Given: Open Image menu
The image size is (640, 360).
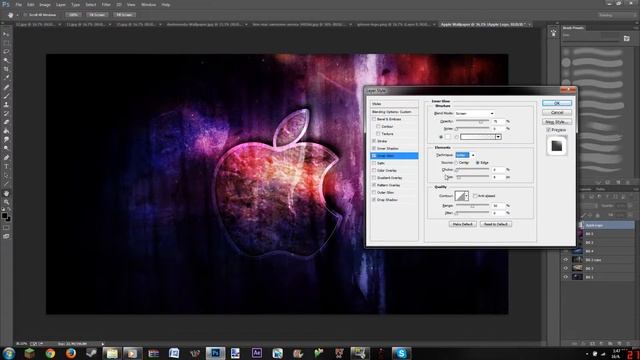Looking at the screenshot, I should [x=45, y=4].
